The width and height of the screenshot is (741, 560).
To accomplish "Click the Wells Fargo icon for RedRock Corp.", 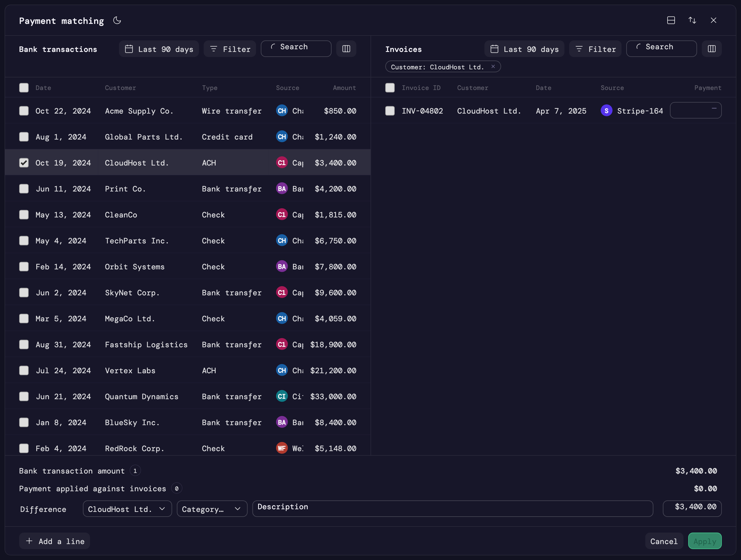I will pyautogui.click(x=282, y=448).
